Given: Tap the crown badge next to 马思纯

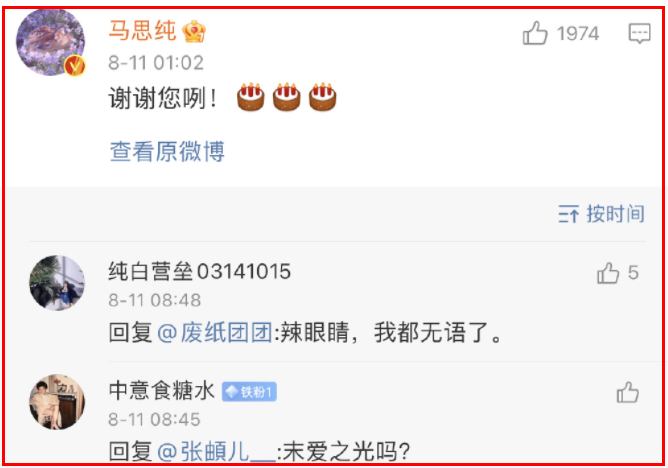Looking at the screenshot, I should pyautogui.click(x=194, y=31).
